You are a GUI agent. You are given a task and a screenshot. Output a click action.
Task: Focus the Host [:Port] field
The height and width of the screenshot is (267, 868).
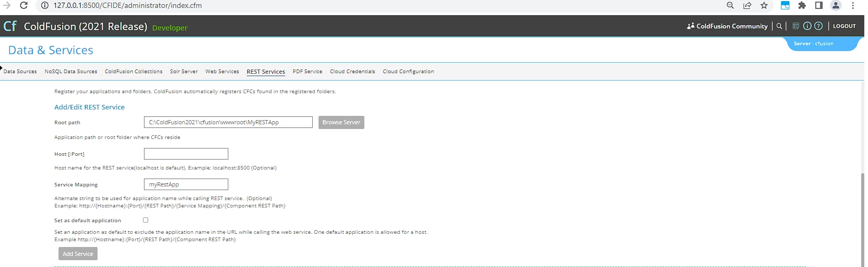tap(186, 154)
